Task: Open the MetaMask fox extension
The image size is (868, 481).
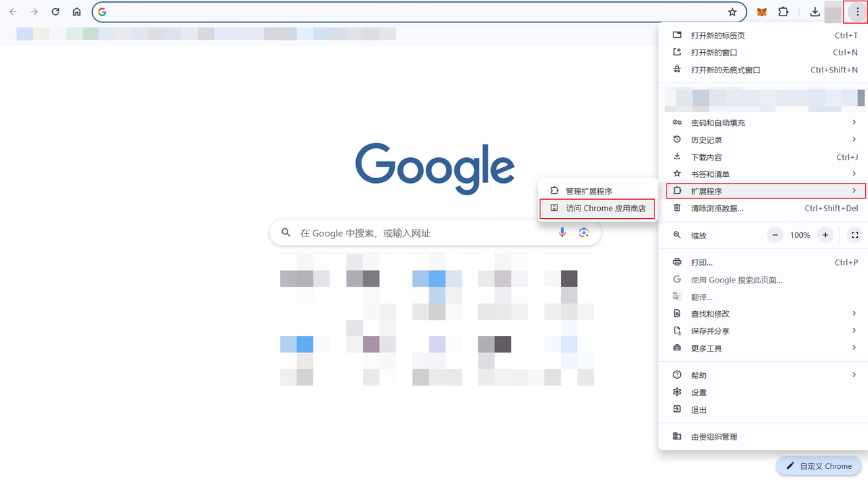Action: (x=762, y=12)
